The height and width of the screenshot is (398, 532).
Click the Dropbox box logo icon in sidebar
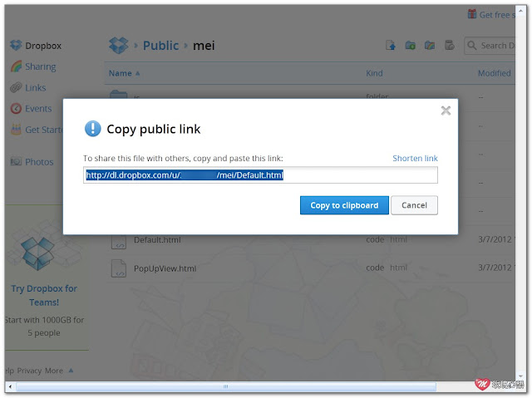coord(16,45)
